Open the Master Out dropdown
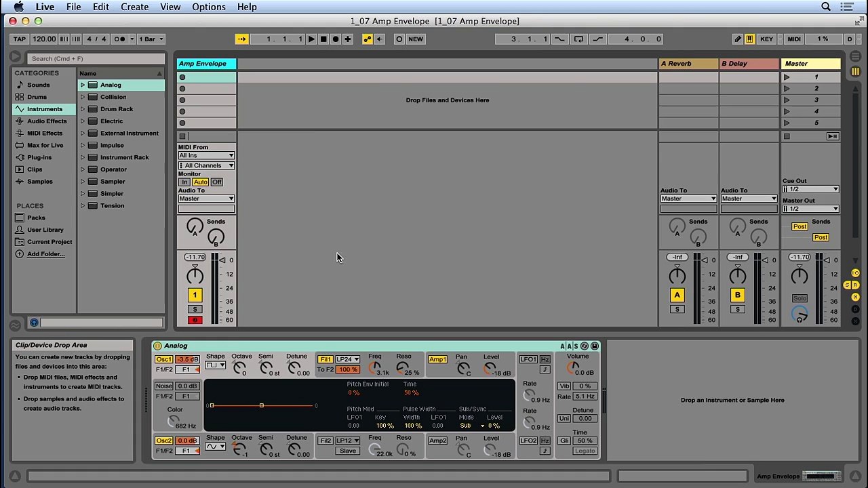The width and height of the screenshot is (868, 488). tap(810, 209)
